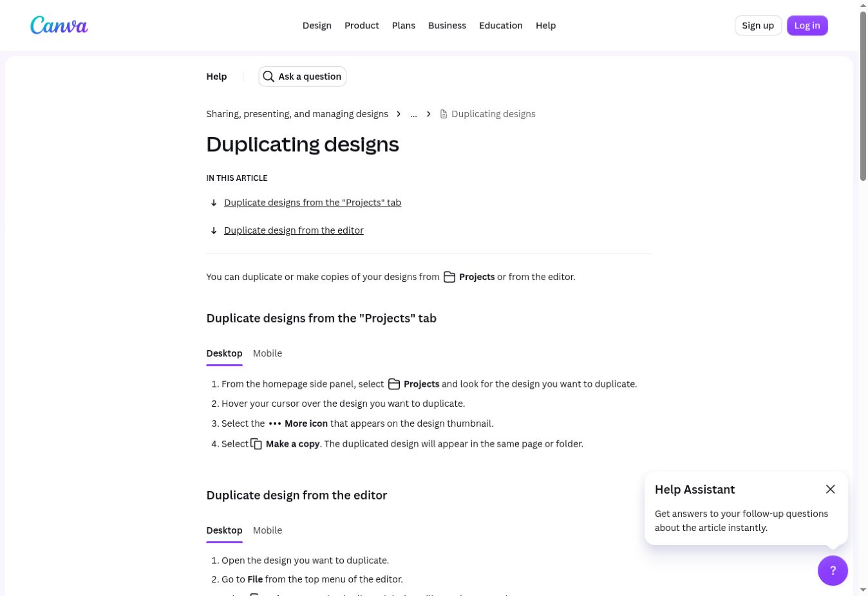Image resolution: width=868 pixels, height=596 pixels.
Task: Open the Plans menu
Action: pos(404,26)
